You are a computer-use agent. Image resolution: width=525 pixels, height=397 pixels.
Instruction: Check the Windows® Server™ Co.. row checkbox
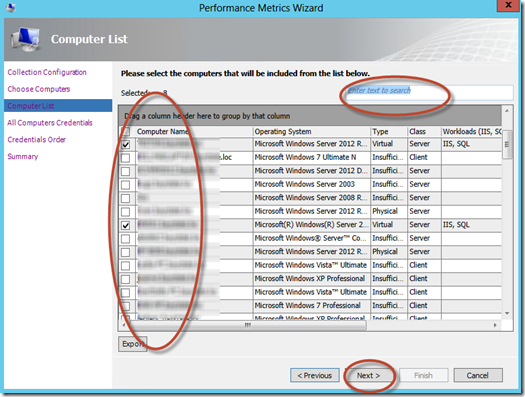click(x=126, y=239)
